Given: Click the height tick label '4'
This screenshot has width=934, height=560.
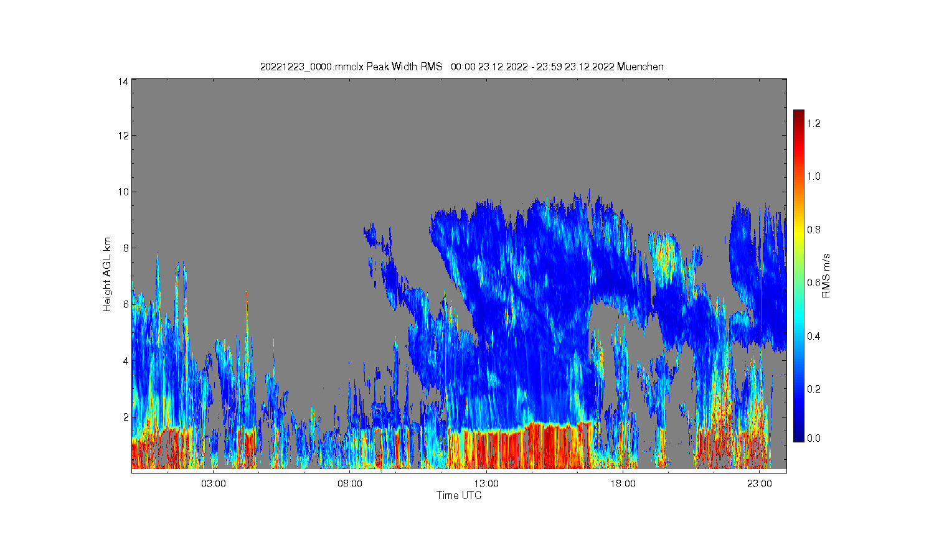Looking at the screenshot, I should [126, 360].
